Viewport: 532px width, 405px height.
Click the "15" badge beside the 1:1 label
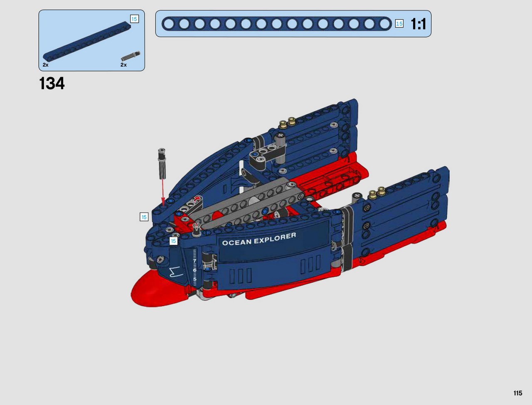point(399,24)
